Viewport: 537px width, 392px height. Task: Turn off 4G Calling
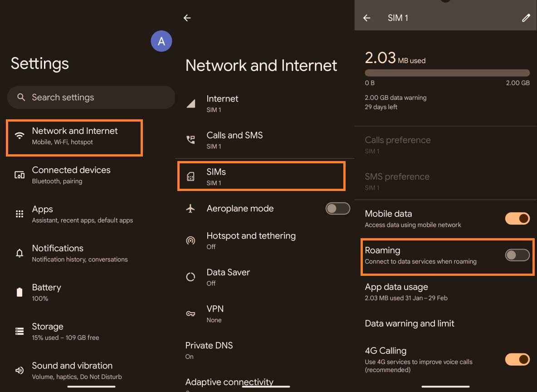coord(517,359)
